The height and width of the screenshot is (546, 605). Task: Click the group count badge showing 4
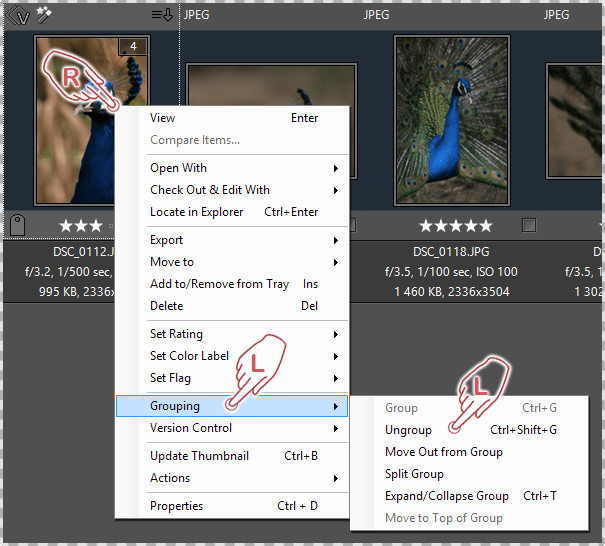coord(133,46)
